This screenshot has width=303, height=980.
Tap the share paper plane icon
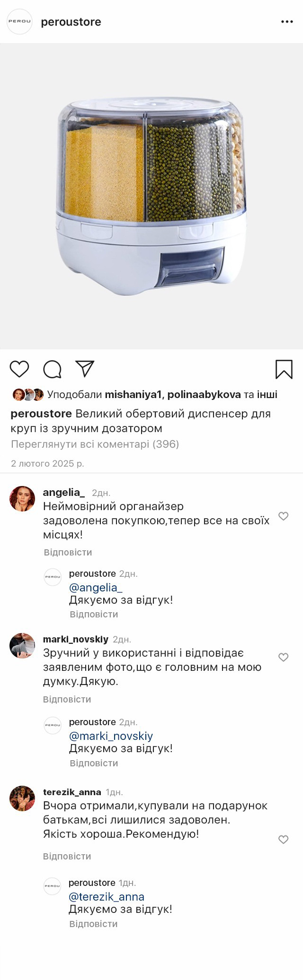85,369
